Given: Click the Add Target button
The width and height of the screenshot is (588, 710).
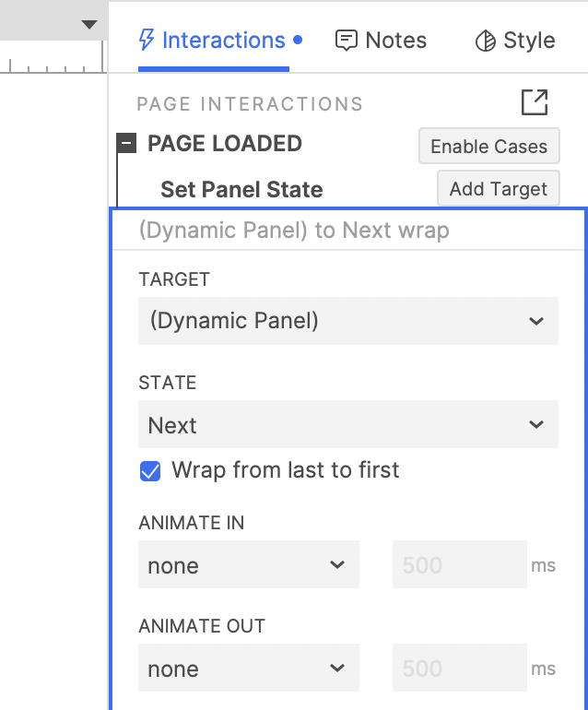Looking at the screenshot, I should point(498,189).
